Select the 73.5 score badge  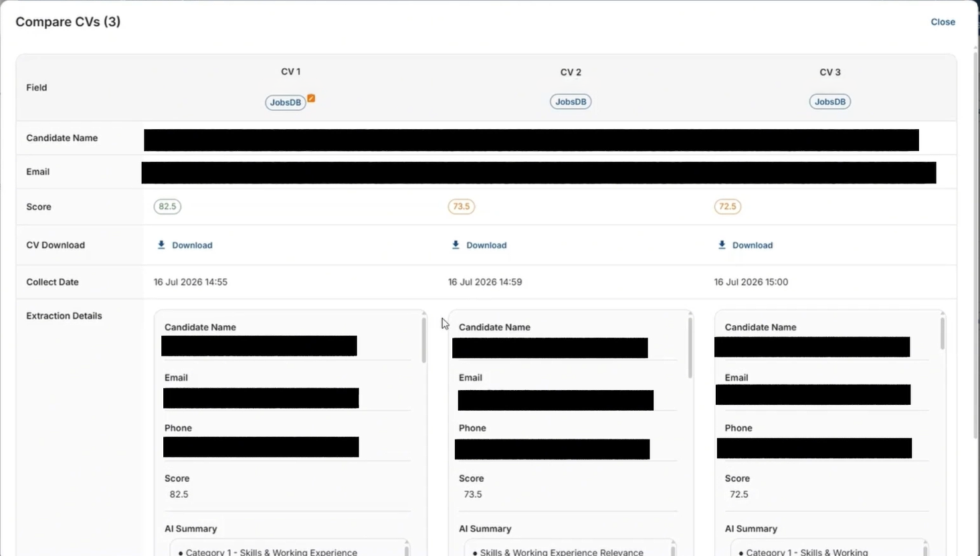(x=462, y=206)
